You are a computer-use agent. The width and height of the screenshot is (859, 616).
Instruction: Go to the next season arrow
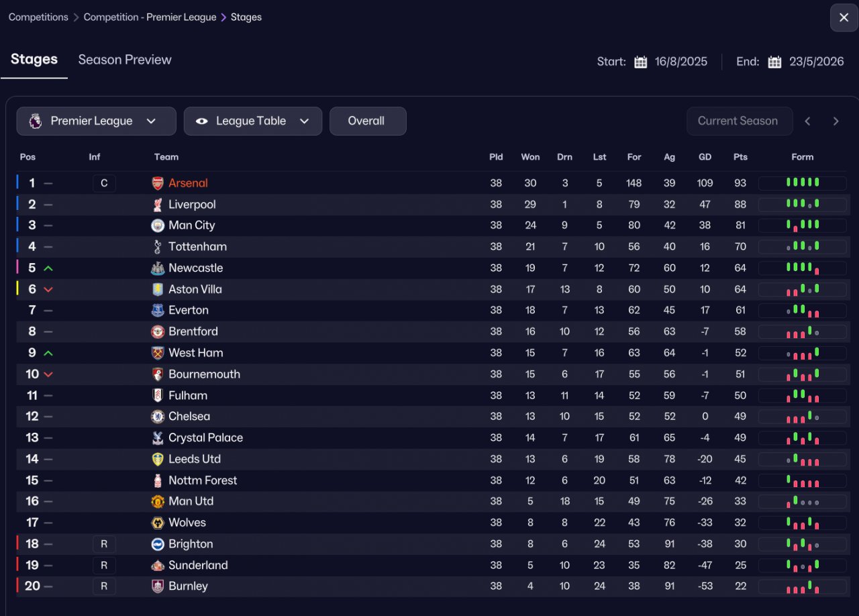836,121
